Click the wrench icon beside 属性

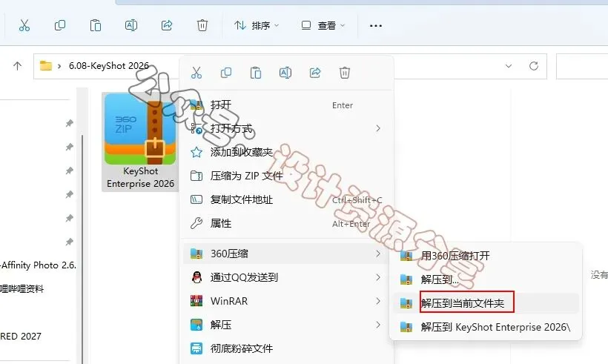(x=196, y=223)
